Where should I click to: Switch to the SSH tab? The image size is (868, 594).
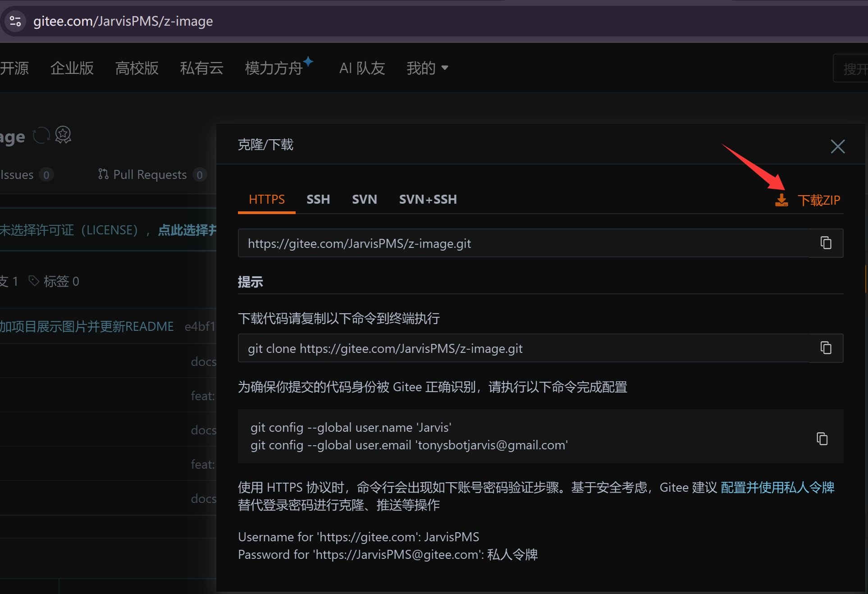318,199
